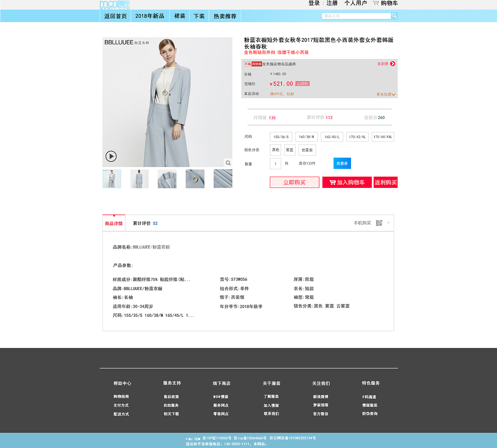
Task: Open 下装 nav item
Action: [x=199, y=16]
